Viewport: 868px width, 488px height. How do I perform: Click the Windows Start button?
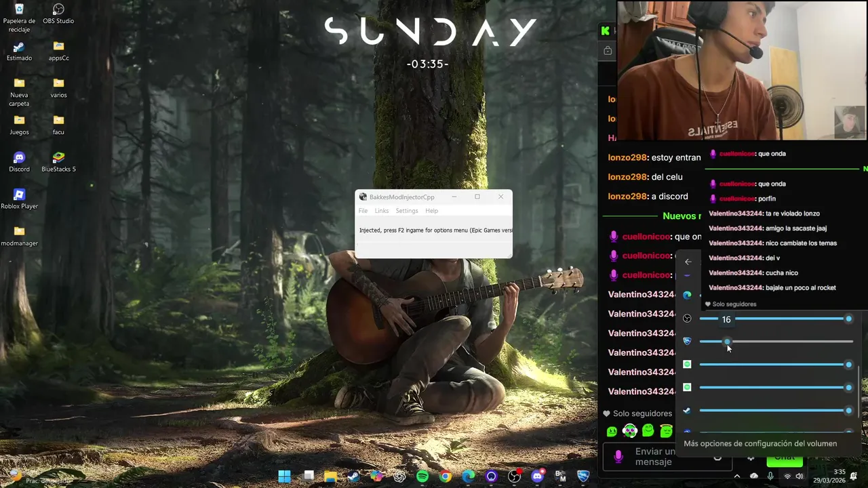point(284,476)
